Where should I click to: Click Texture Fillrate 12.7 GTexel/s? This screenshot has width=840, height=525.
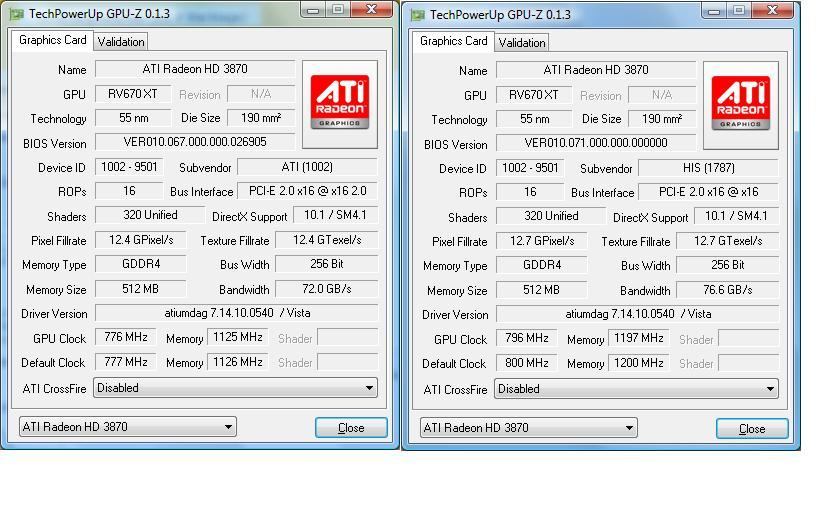pyautogui.click(x=728, y=241)
